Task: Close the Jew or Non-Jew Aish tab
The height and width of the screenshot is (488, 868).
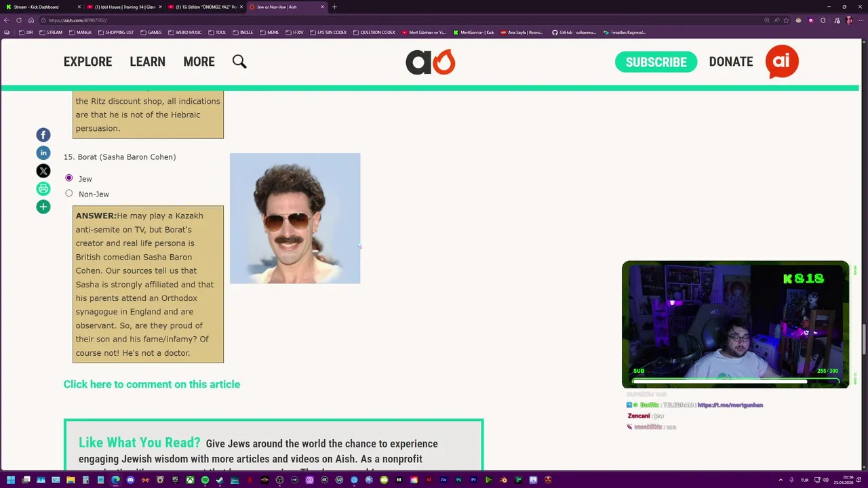Action: 322,7
